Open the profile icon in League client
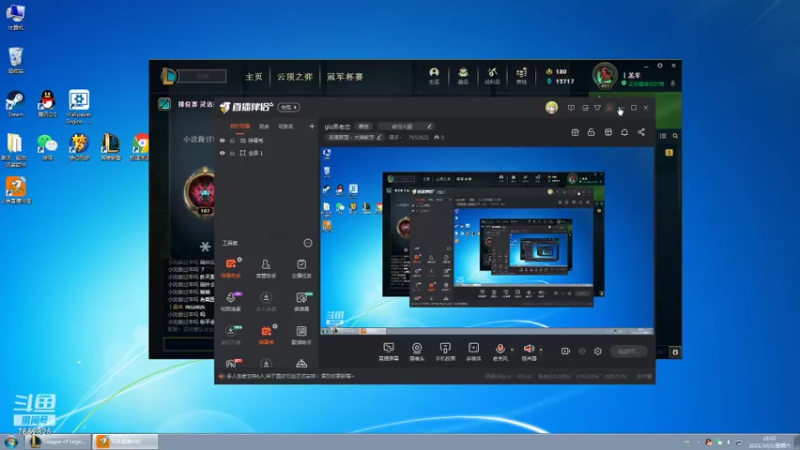Image resolution: width=800 pixels, height=450 pixels. click(x=434, y=76)
